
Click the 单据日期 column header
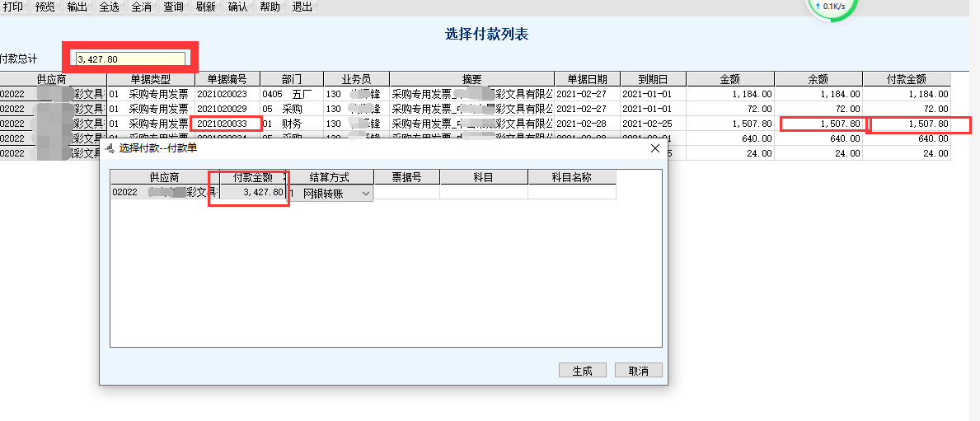coord(587,79)
